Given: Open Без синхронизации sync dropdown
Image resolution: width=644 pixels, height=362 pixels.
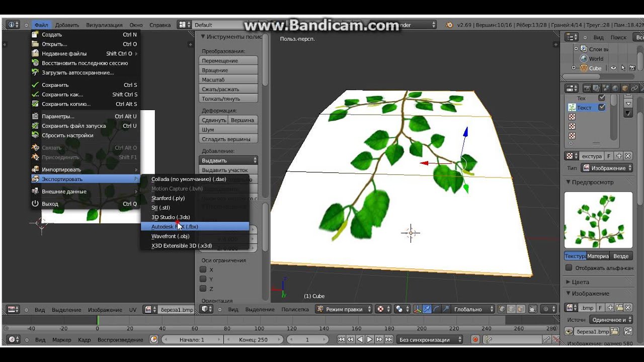Looking at the screenshot, I should [429, 339].
